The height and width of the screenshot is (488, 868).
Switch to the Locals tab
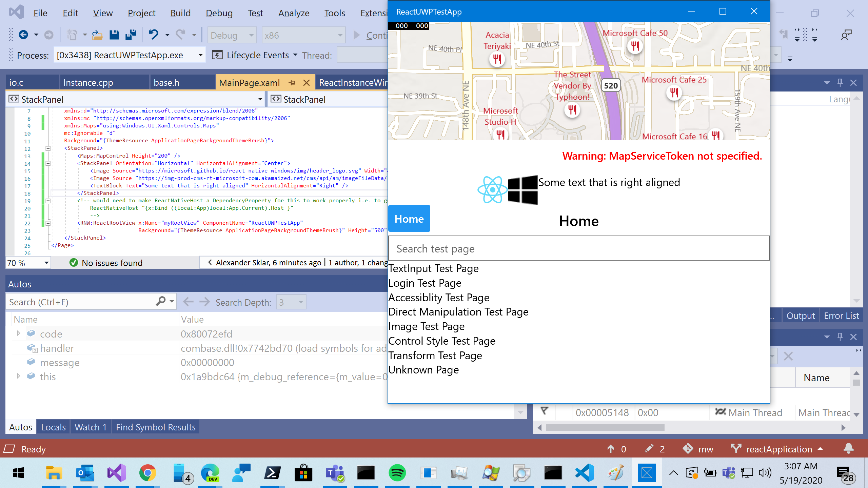pos(53,427)
